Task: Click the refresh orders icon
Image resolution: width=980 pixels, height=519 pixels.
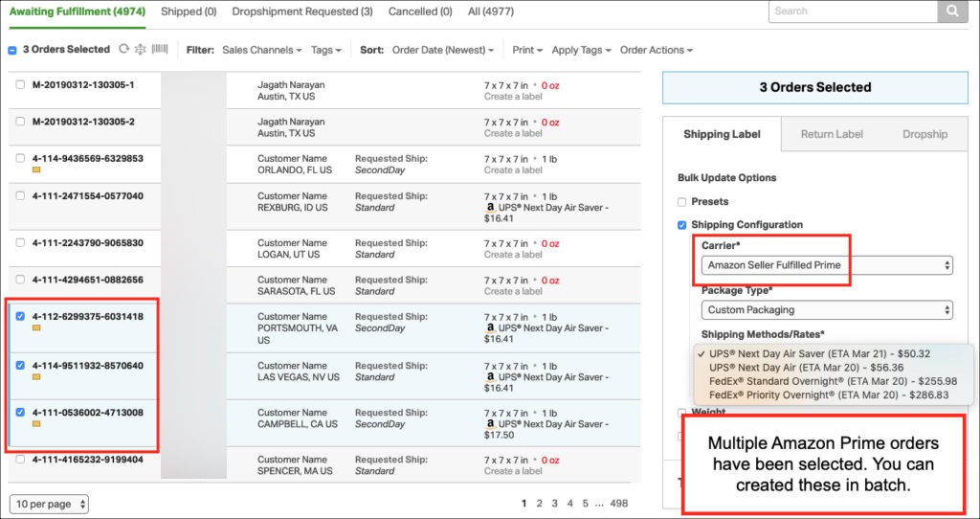Action: point(123,49)
